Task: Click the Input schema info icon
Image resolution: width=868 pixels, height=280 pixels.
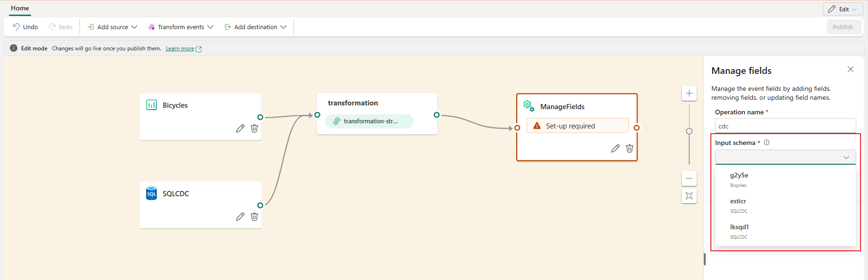Action: click(767, 143)
